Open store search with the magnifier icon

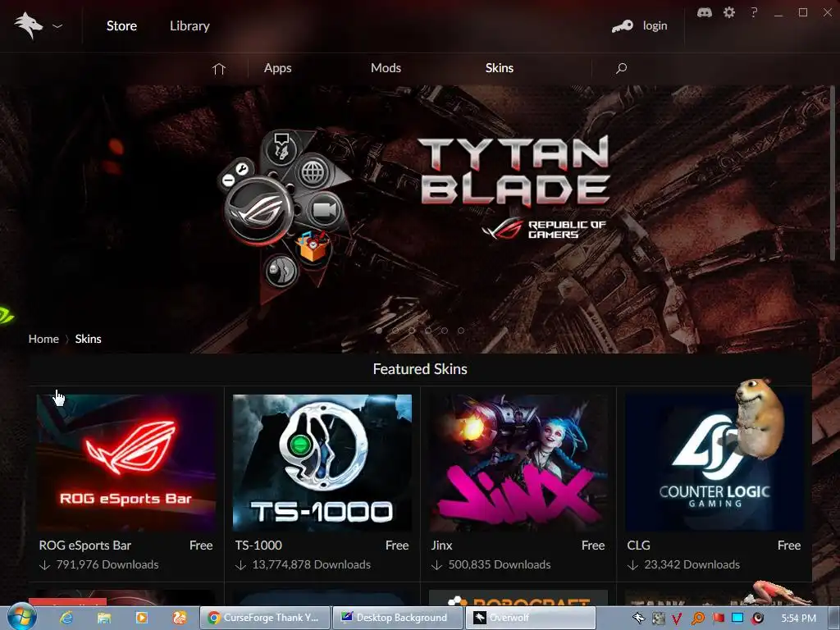point(622,68)
